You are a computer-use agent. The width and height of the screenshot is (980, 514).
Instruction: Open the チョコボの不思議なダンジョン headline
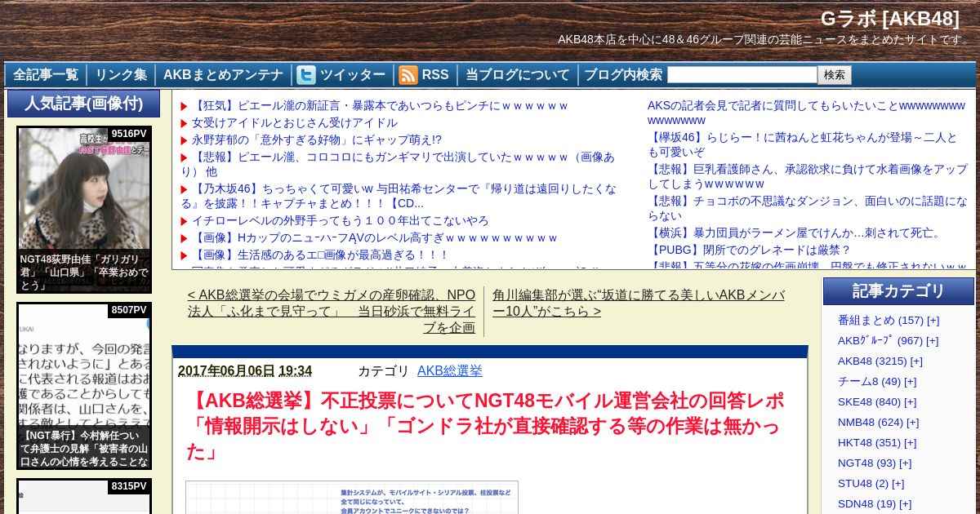point(808,208)
